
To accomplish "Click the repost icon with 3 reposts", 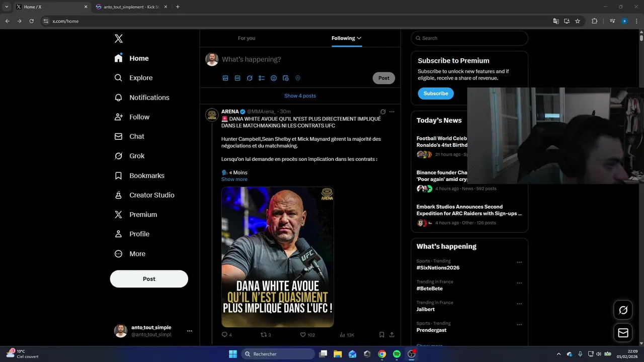I will pos(263,334).
